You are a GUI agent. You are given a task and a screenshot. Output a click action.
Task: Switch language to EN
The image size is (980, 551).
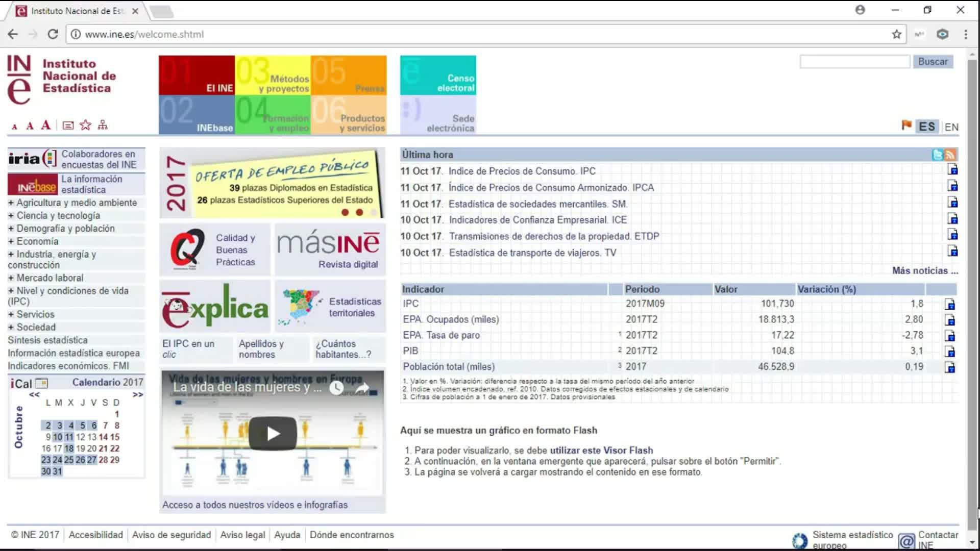[951, 127]
